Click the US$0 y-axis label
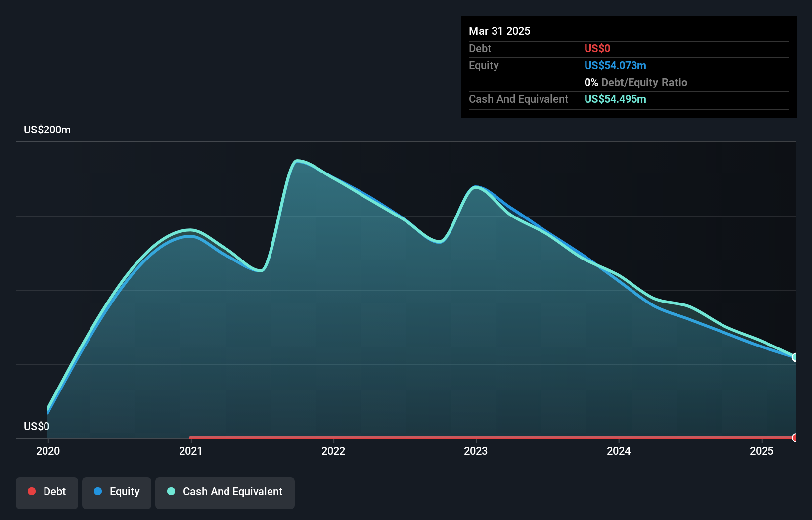The image size is (812, 520). pyautogui.click(x=37, y=426)
